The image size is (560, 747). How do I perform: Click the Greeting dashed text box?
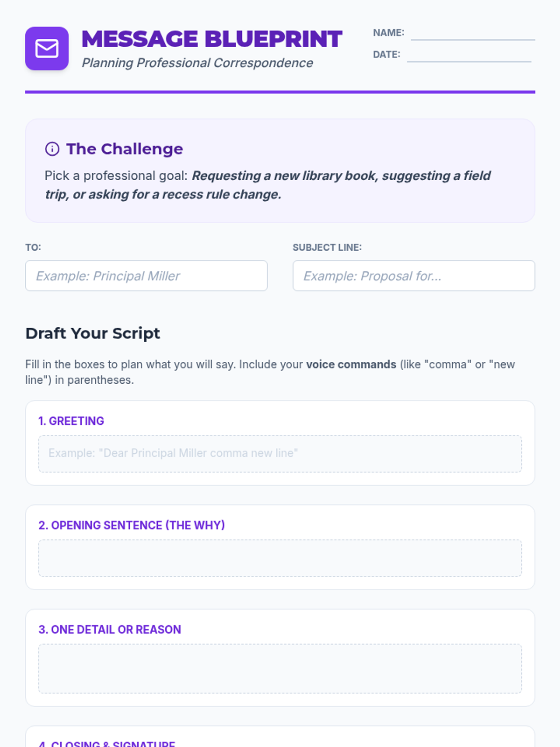point(280,454)
